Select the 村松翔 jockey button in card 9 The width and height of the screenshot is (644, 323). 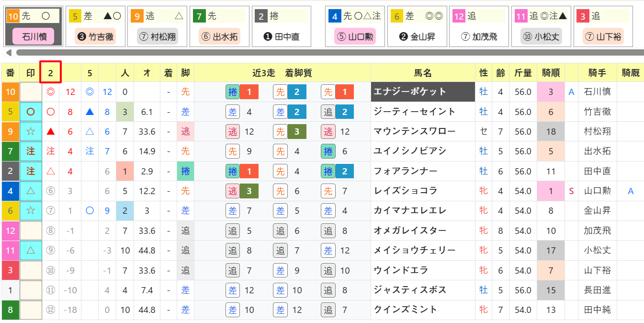pyautogui.click(x=158, y=36)
